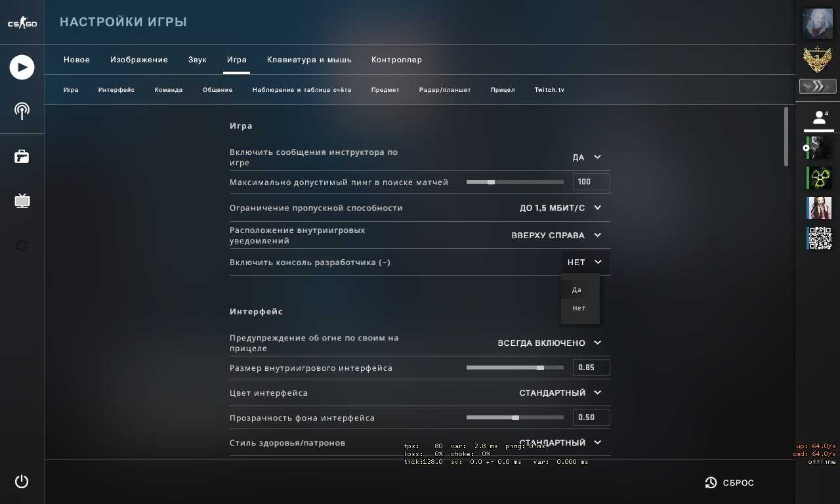Viewport: 840px width, 504px height.
Task: Switch to the top-level Игра tab
Action: pos(237,60)
